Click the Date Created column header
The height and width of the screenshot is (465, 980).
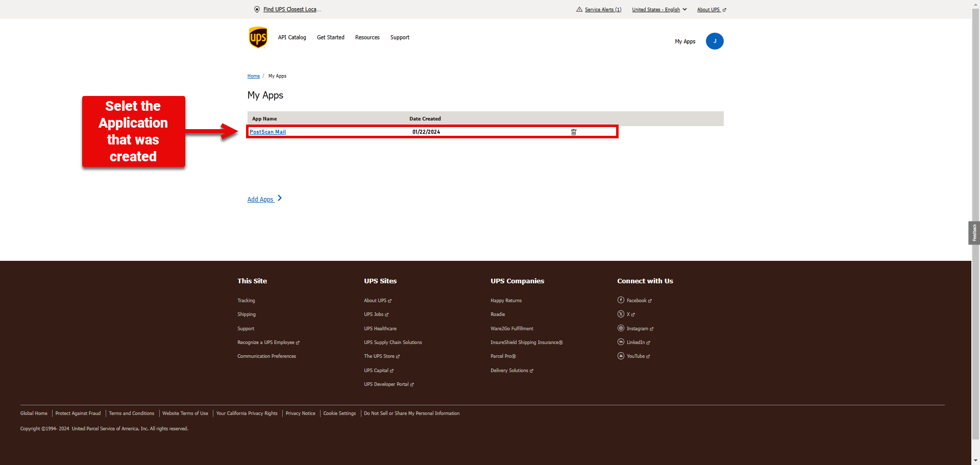click(425, 119)
